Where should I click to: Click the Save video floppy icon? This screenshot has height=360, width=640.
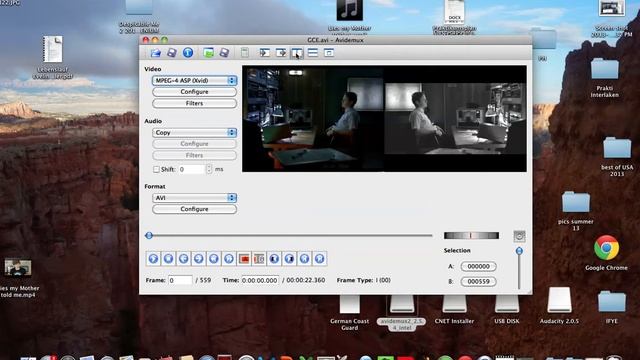[x=171, y=53]
